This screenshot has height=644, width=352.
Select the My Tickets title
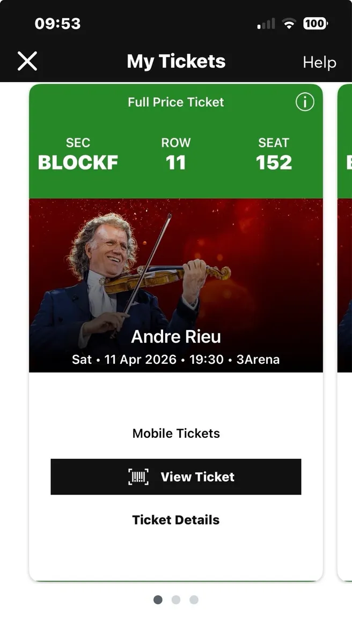(176, 61)
